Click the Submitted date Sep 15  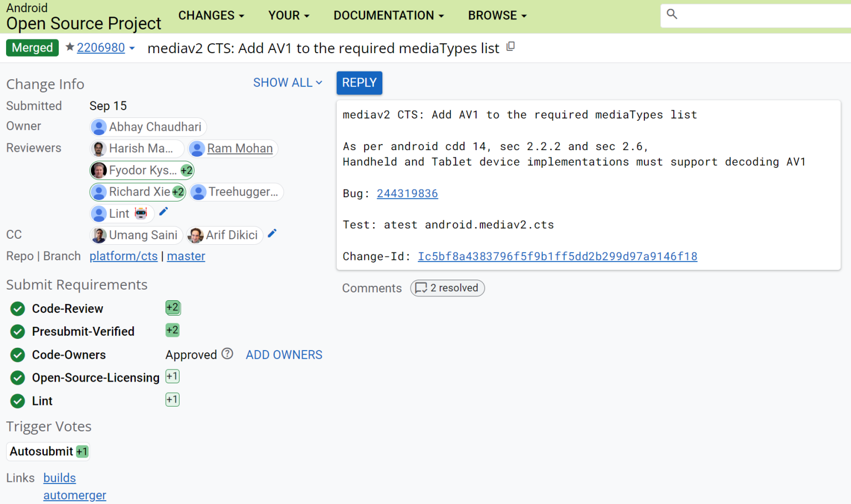point(108,106)
